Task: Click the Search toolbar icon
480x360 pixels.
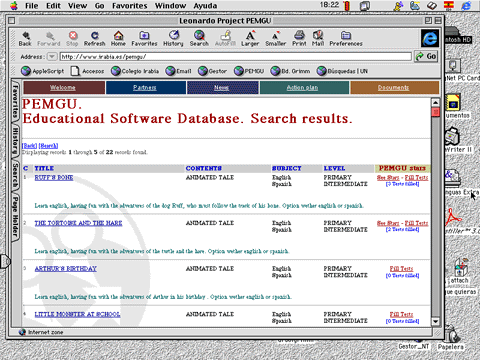Action: point(199,39)
